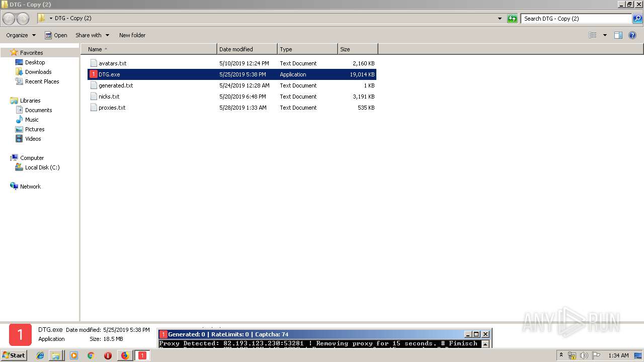Image resolution: width=644 pixels, height=362 pixels.
Task: Sort by Name column header
Action: point(149,49)
